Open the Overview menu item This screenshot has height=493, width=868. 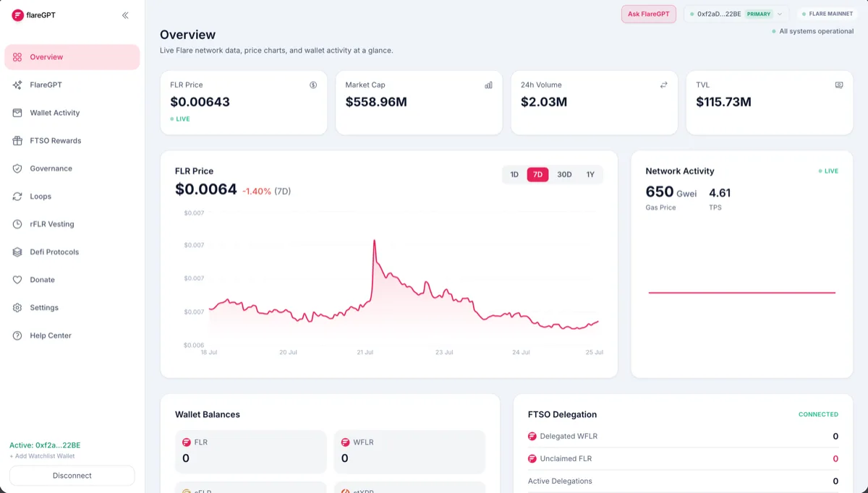(72, 57)
